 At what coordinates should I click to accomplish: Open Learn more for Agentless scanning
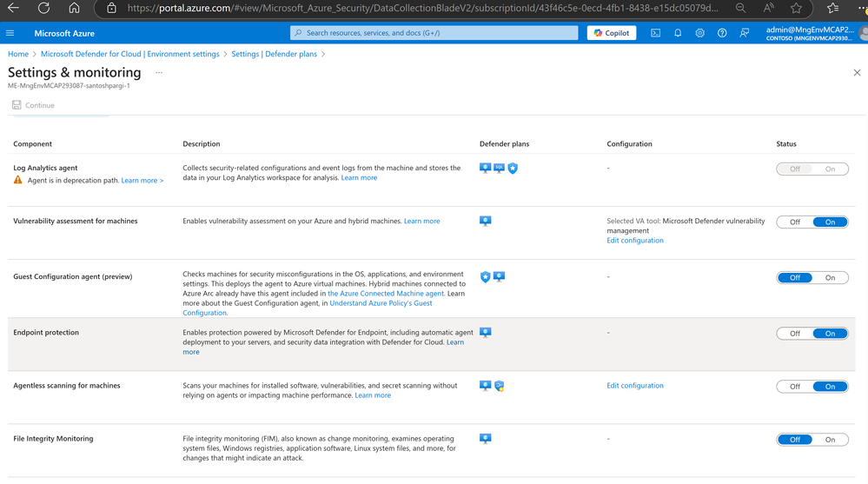click(x=373, y=395)
